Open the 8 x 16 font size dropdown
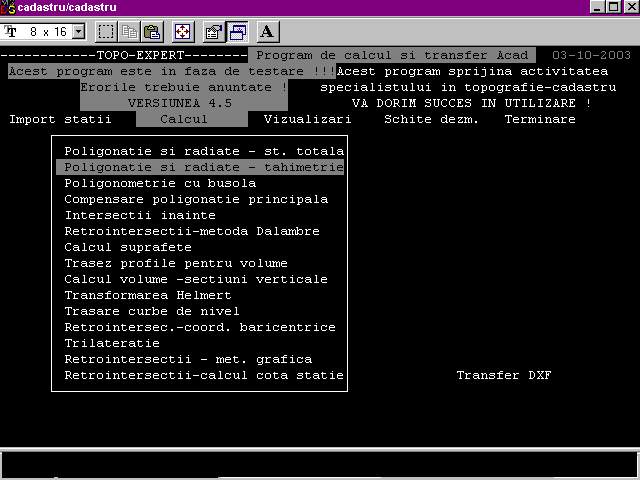 pyautogui.click(x=78, y=32)
